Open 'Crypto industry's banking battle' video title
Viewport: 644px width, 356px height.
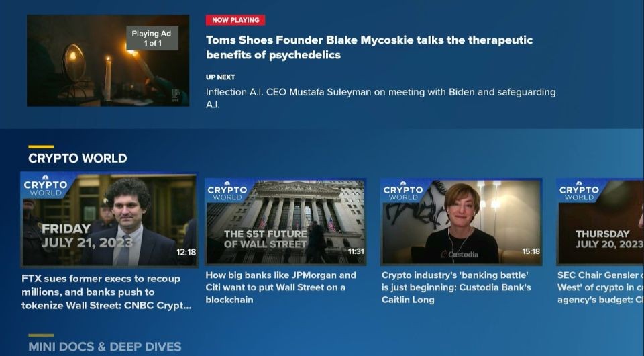click(456, 287)
